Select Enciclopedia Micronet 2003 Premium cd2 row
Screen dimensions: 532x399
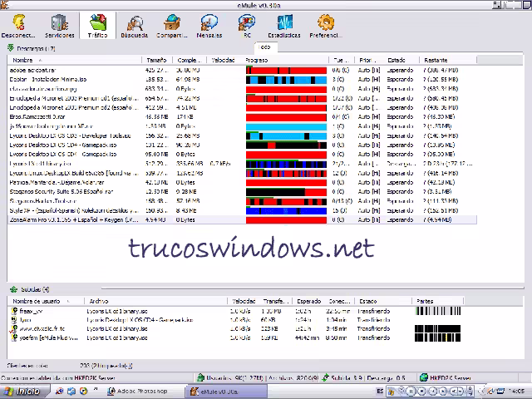point(242,107)
